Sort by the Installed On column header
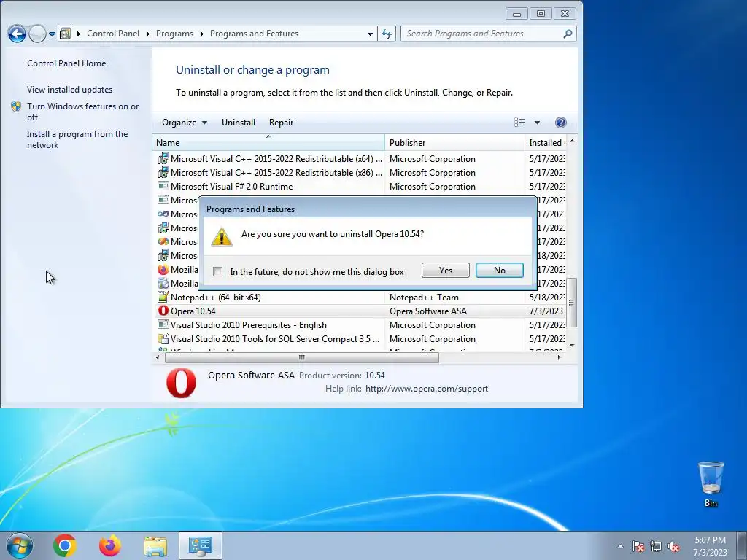The height and width of the screenshot is (560, 747). click(x=546, y=142)
